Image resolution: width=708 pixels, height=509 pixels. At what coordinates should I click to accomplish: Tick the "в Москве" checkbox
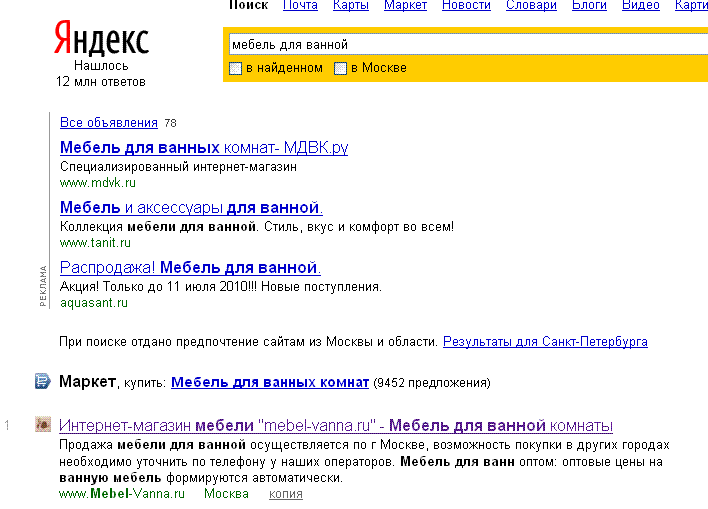coord(340,68)
